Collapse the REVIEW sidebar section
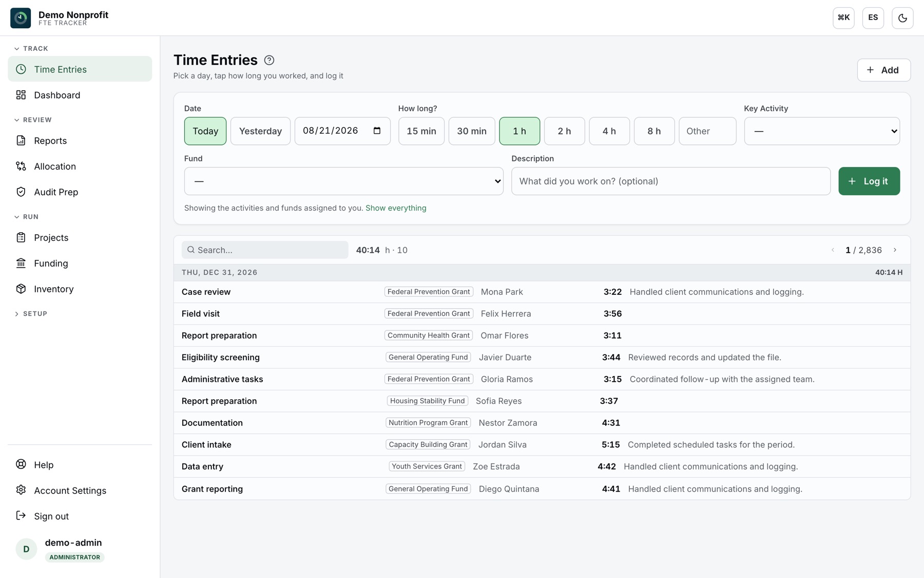 tap(33, 120)
